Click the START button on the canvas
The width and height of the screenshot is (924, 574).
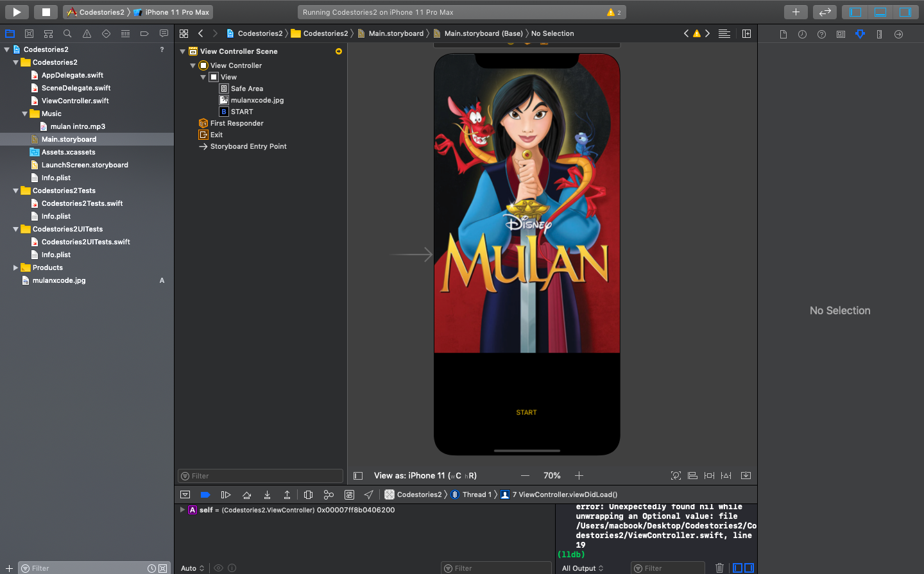click(x=526, y=412)
